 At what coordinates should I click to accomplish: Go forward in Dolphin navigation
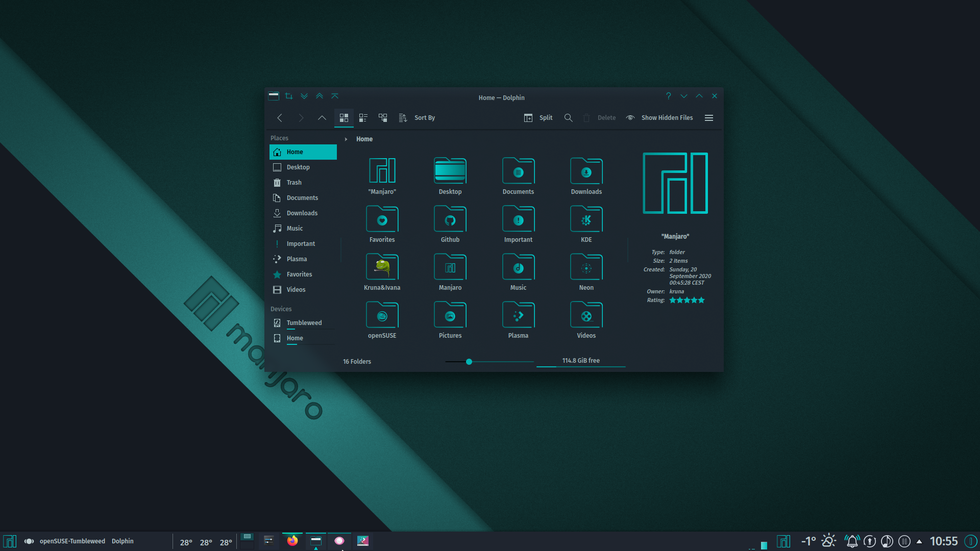point(301,118)
